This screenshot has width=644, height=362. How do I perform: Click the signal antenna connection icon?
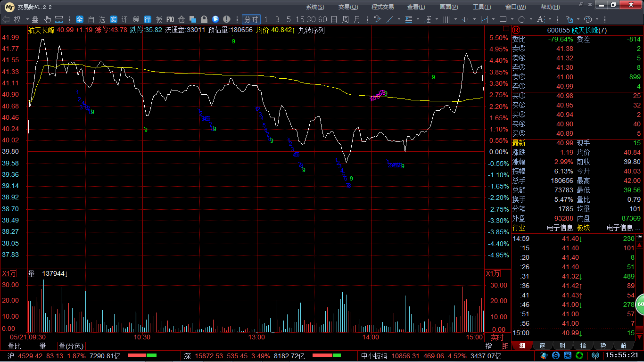(595, 355)
